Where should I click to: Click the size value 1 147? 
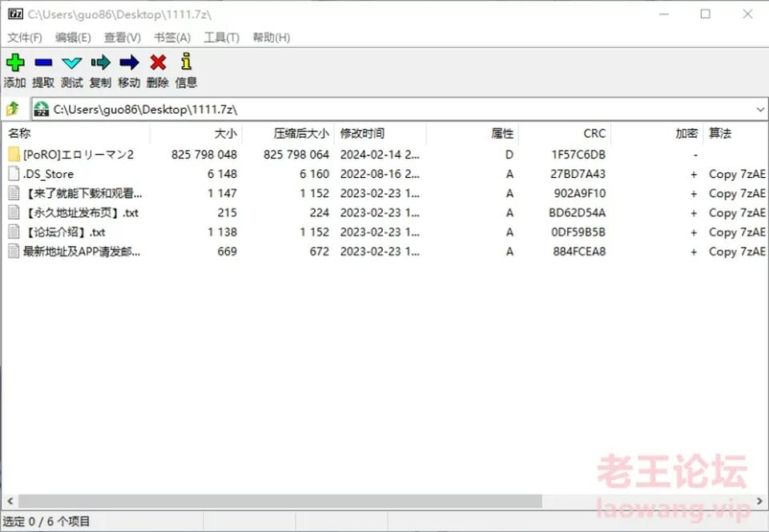[x=222, y=193]
